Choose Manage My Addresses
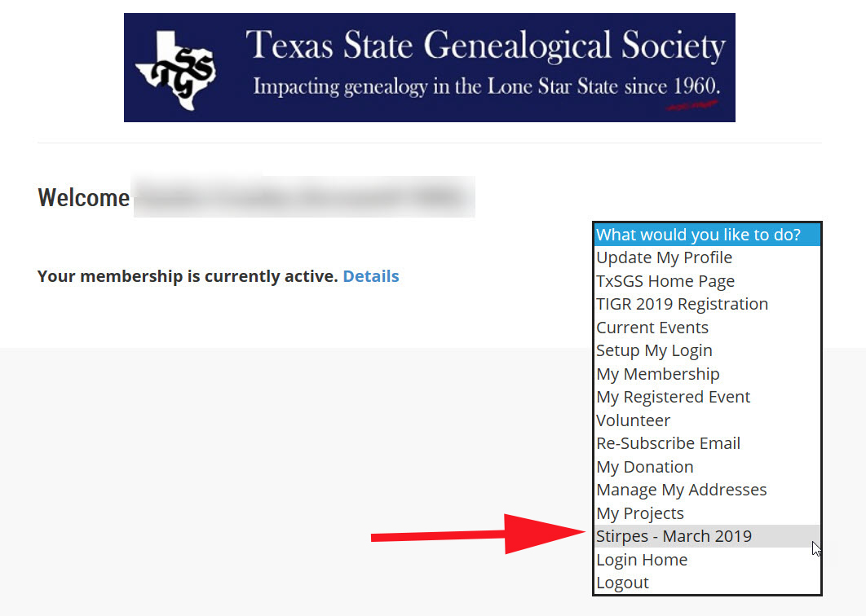This screenshot has height=616, width=866. point(681,490)
